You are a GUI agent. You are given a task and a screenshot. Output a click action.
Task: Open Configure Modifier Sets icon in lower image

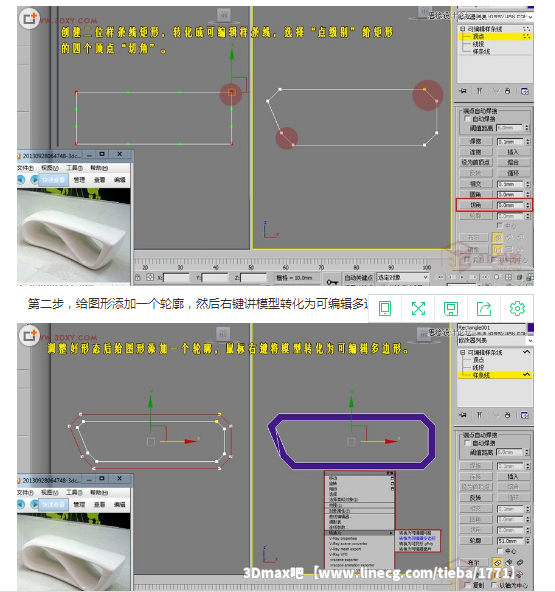(524, 415)
